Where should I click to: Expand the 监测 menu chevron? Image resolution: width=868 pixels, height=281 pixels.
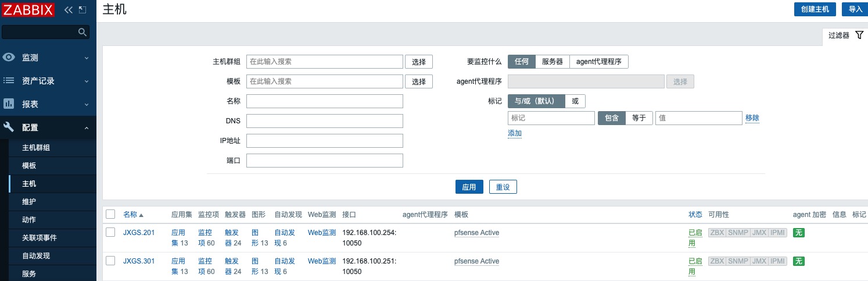pyautogui.click(x=87, y=58)
